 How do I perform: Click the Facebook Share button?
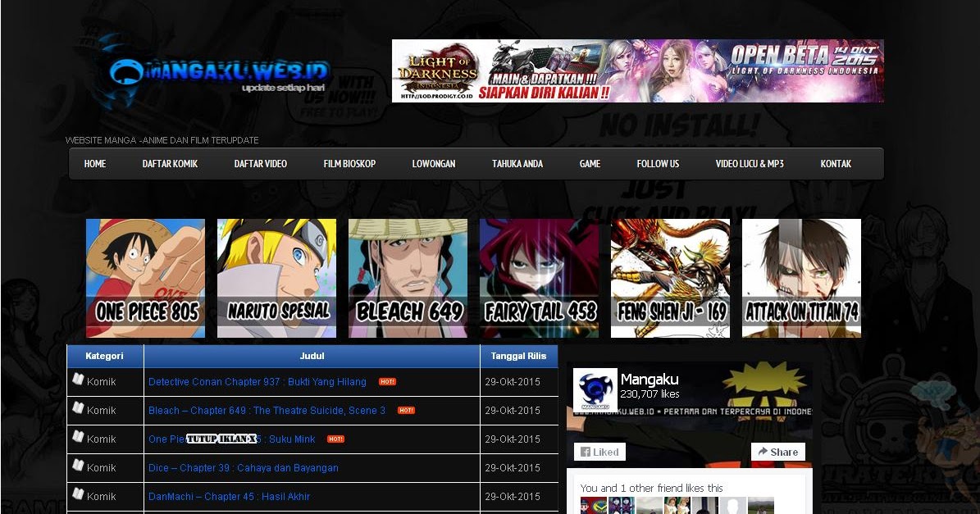[x=778, y=452]
